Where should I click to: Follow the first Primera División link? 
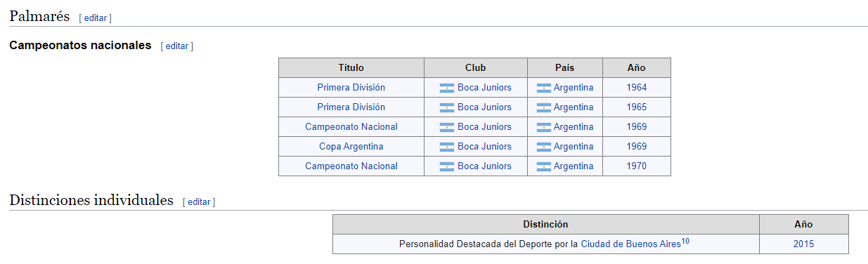pos(351,88)
